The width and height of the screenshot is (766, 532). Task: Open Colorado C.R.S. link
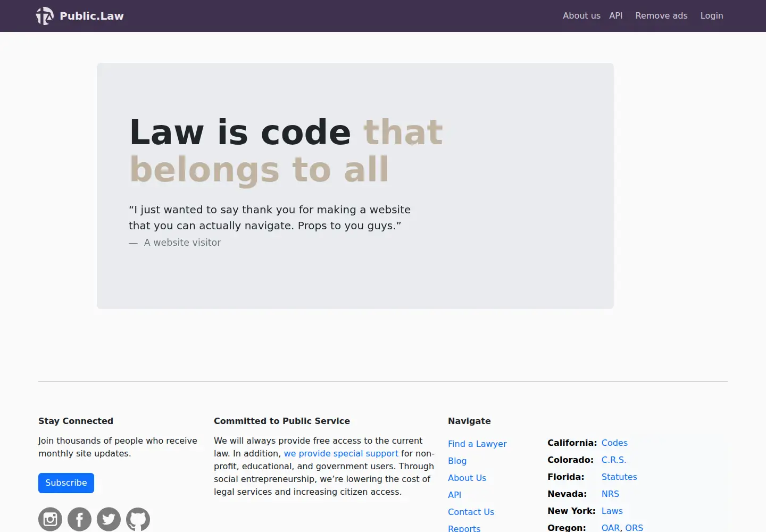click(614, 460)
